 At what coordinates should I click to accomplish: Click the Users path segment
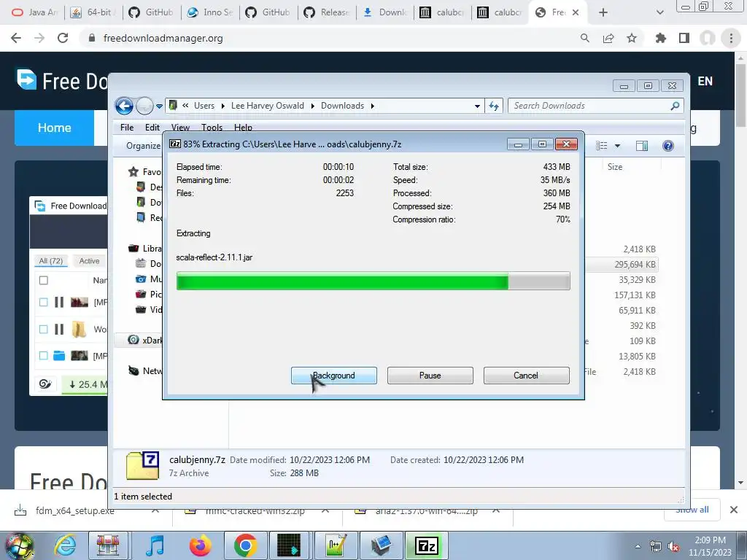[x=204, y=106]
